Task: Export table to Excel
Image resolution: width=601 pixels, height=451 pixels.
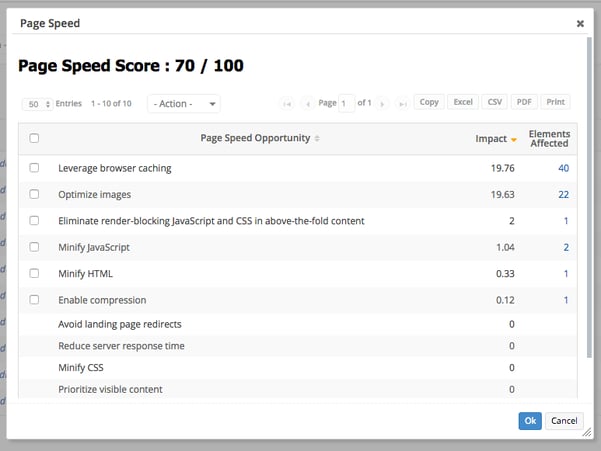Action: (x=463, y=102)
